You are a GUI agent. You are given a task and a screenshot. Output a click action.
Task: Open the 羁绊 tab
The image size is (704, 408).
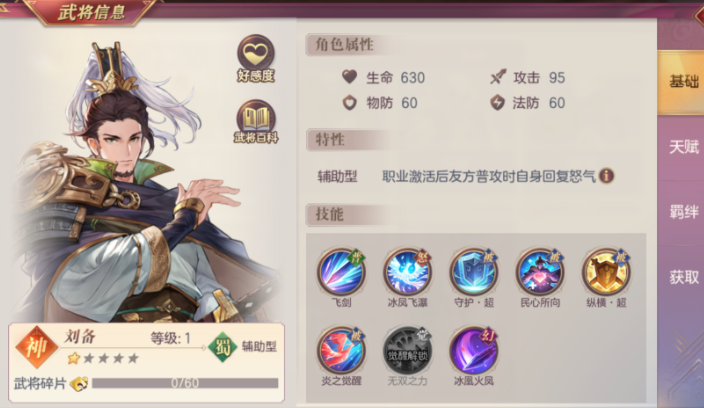tap(681, 212)
